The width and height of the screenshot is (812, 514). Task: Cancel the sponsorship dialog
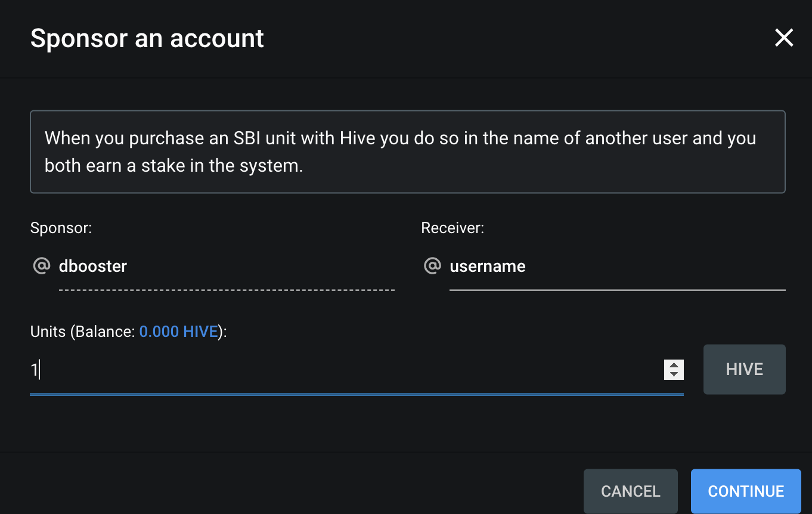click(630, 491)
